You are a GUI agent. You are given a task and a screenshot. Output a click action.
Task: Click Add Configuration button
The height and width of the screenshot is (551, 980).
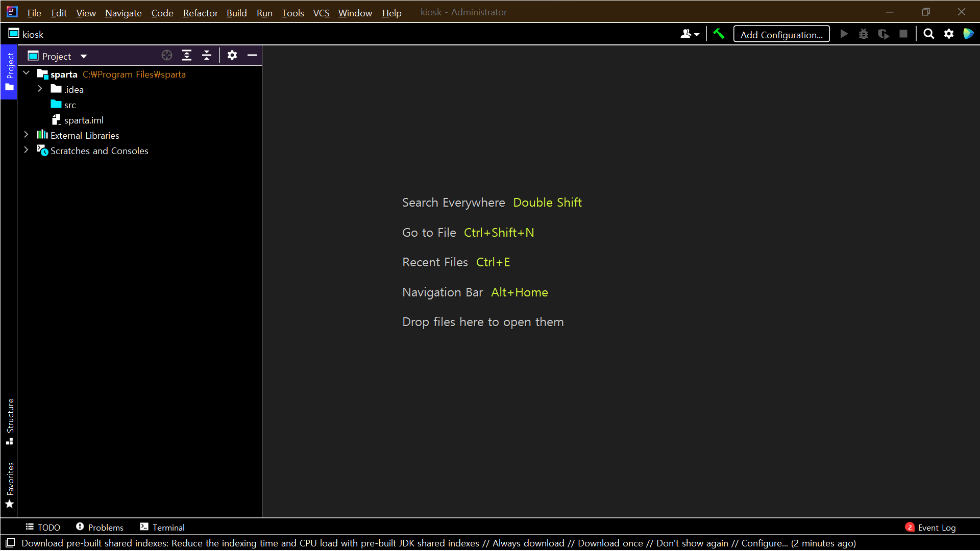click(x=781, y=34)
